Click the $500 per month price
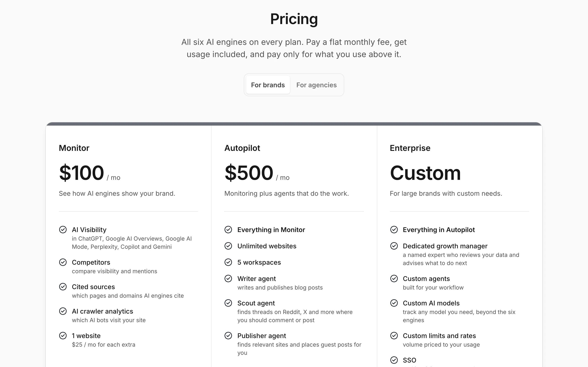Viewport: 588px width, 367px height. point(257,173)
